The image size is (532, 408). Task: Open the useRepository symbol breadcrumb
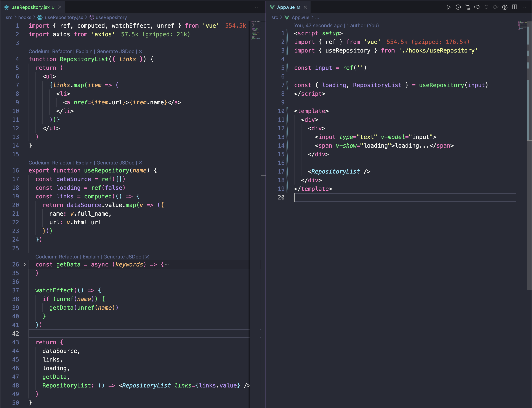tap(111, 18)
